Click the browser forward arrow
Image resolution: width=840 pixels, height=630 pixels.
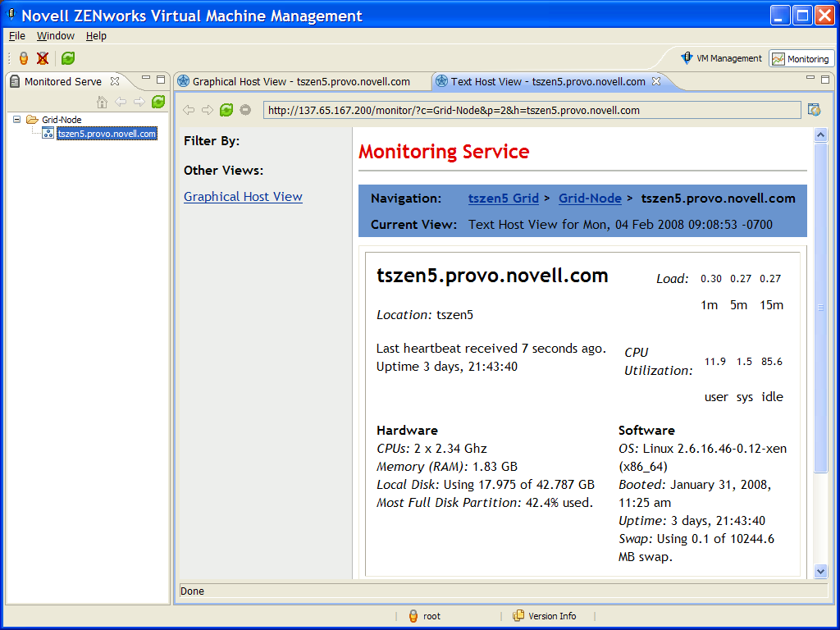tap(208, 111)
